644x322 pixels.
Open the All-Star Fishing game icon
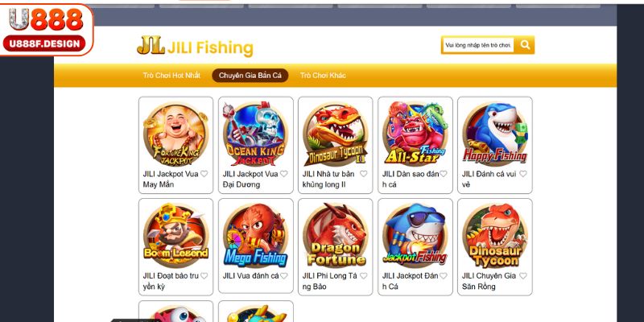click(415, 134)
